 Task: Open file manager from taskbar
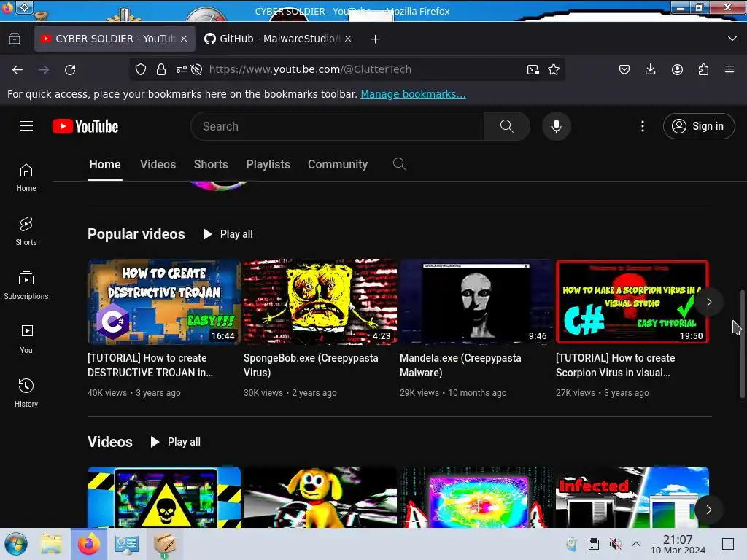pyautogui.click(x=50, y=544)
